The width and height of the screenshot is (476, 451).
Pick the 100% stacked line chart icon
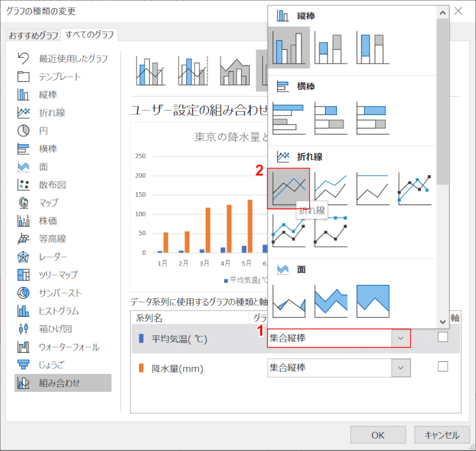click(373, 188)
